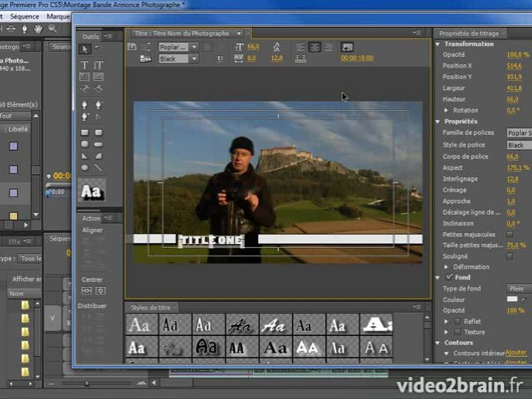Open the Séquence menu

click(x=24, y=16)
